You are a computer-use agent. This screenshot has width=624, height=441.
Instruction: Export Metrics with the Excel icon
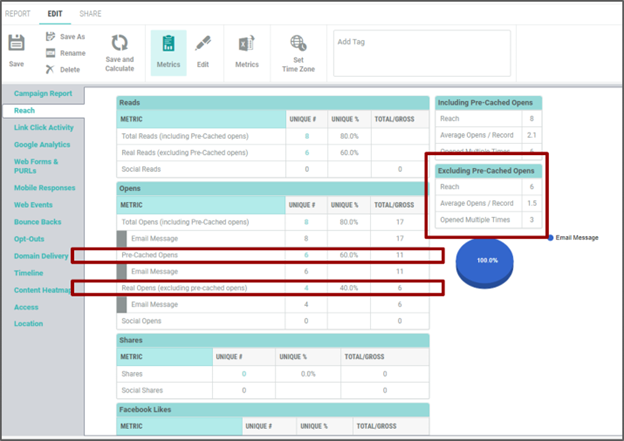tap(246, 43)
